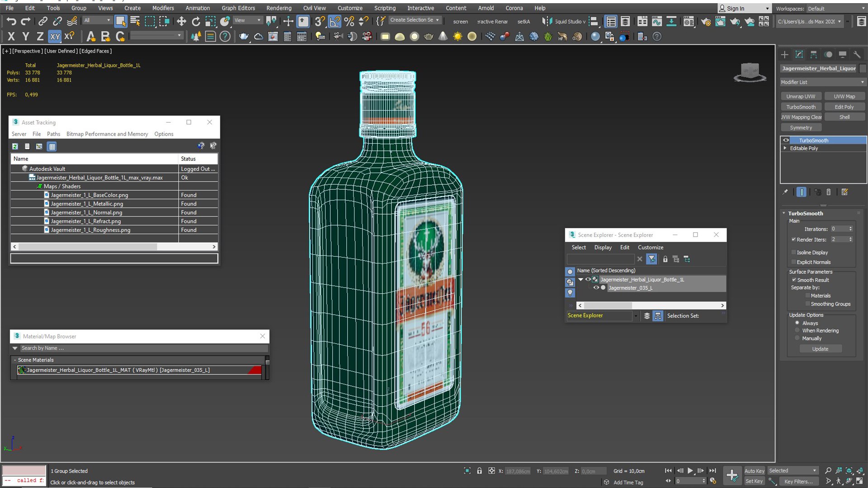Open Asset Tracking Paths menu
This screenshot has height=488, width=868.
click(x=53, y=134)
